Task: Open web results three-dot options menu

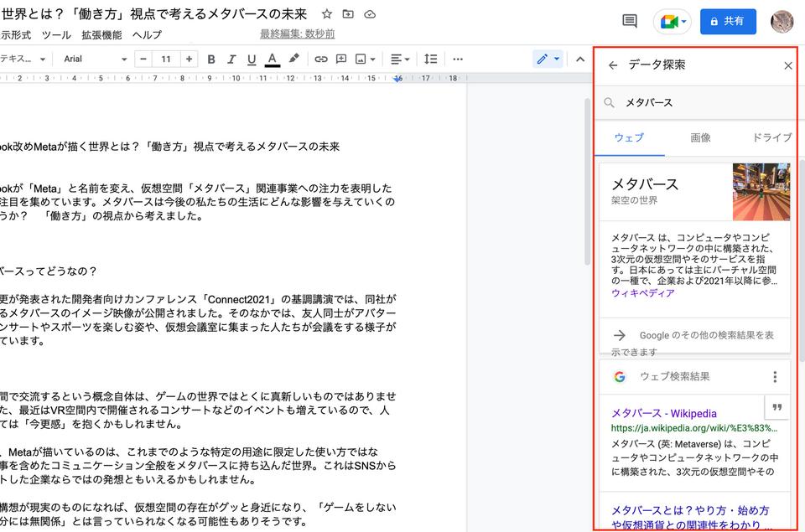Action: pyautogui.click(x=775, y=377)
